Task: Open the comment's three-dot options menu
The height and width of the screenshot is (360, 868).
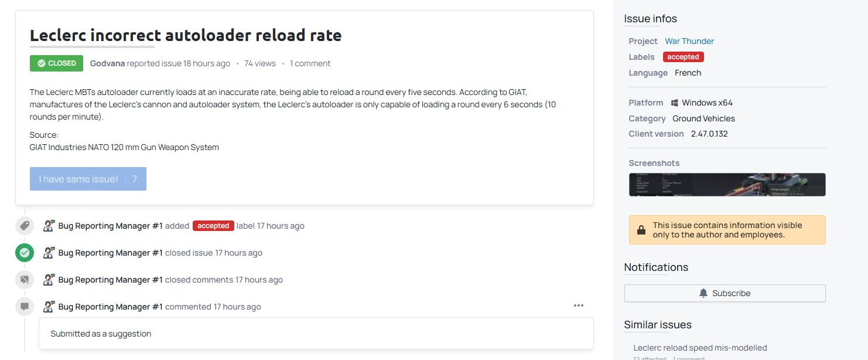Action: tap(579, 305)
